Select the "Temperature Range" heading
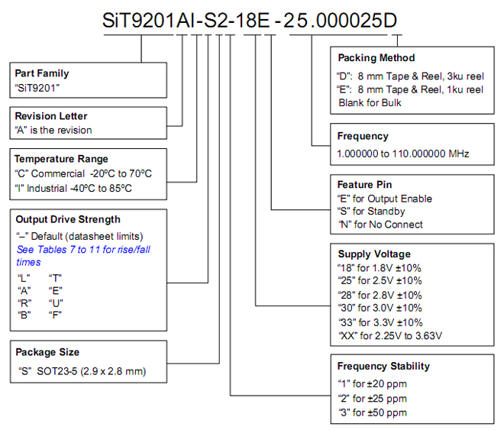 (x=61, y=159)
